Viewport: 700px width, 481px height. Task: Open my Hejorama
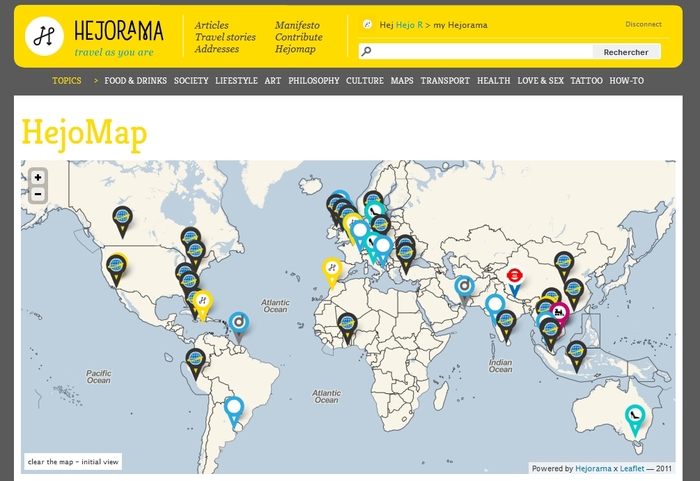tap(460, 25)
